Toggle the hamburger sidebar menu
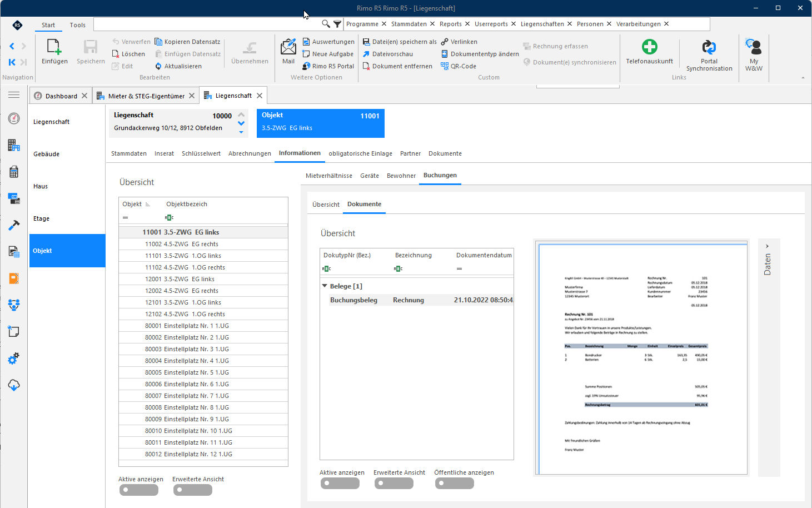Viewport: 812px width, 508px height. (x=14, y=95)
